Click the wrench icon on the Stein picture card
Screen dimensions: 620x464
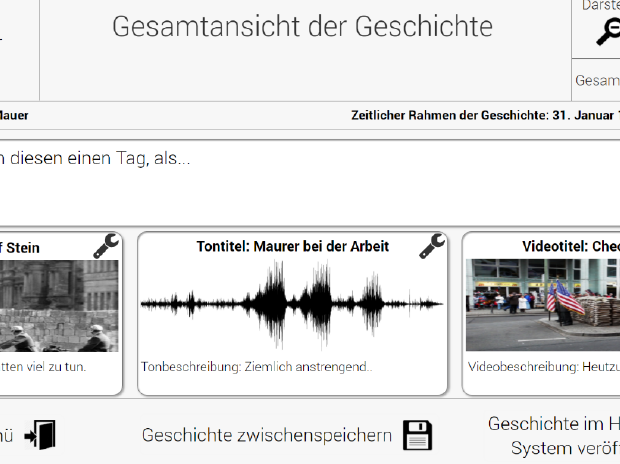(x=107, y=245)
